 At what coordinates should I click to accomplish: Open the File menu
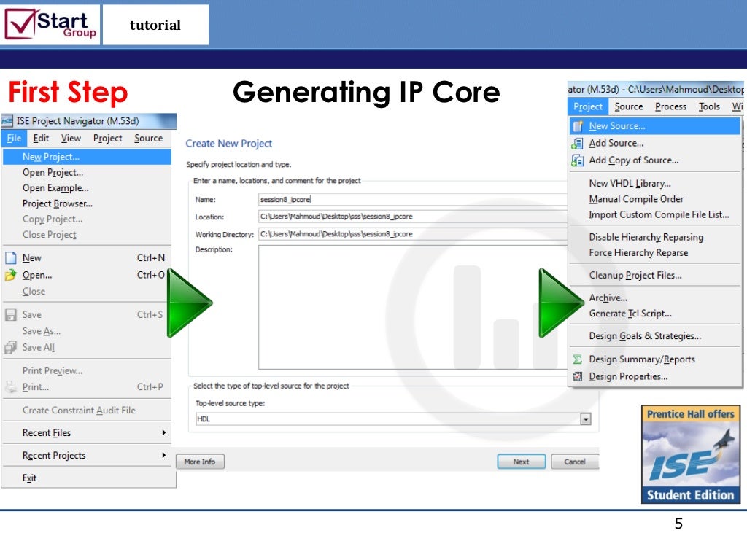[14, 138]
